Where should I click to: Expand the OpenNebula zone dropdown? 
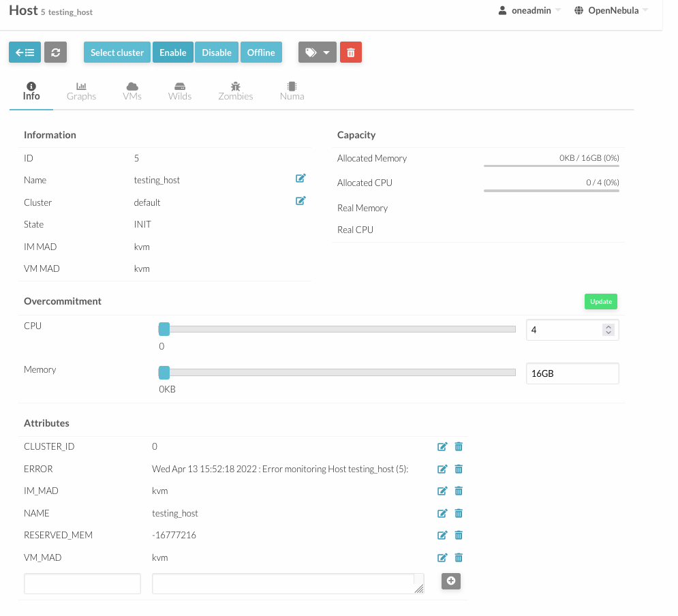point(611,10)
